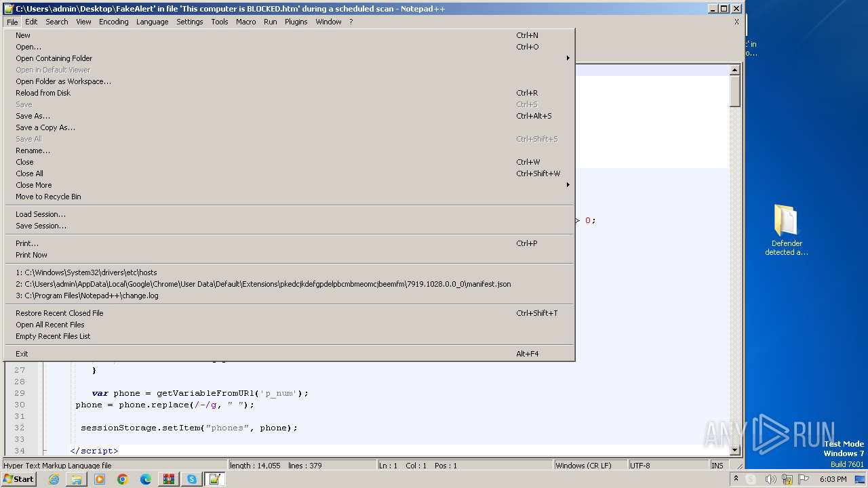Select Reload from Disk
Screen dimensions: 868x488
coord(290,93)
